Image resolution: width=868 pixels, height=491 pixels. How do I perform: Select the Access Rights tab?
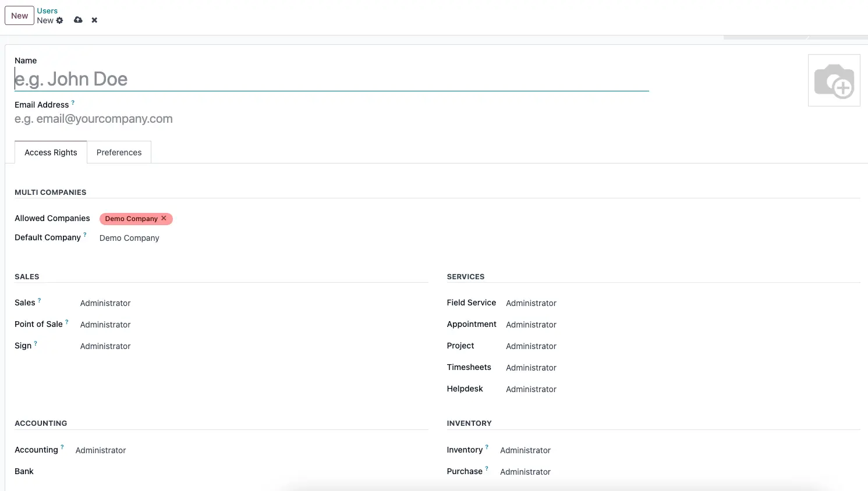click(51, 152)
